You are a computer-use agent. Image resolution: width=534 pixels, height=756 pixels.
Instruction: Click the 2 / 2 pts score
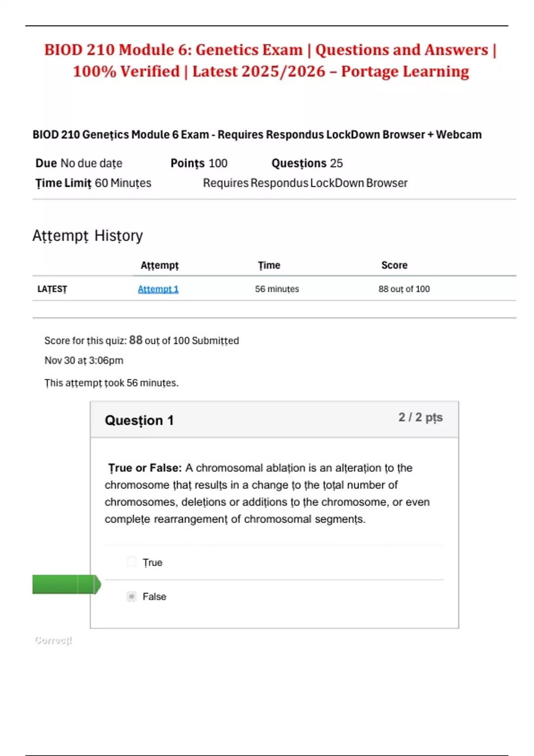[420, 417]
